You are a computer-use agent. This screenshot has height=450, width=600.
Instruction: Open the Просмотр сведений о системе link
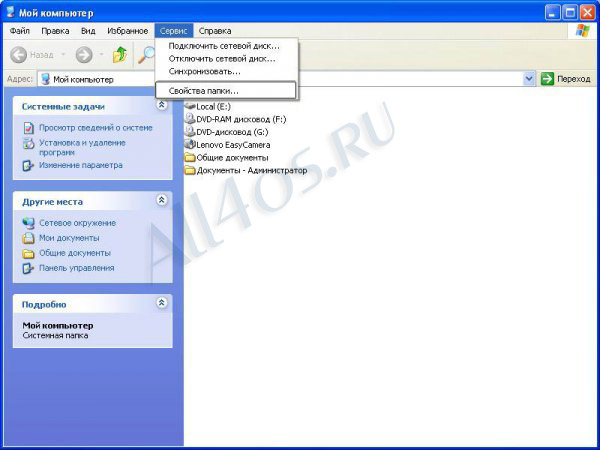pos(96,128)
